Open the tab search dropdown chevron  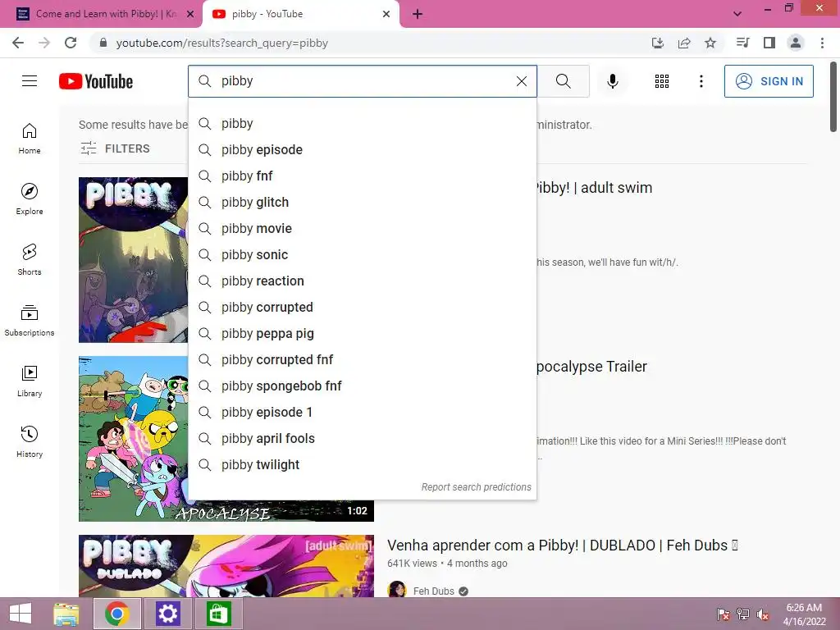737,14
